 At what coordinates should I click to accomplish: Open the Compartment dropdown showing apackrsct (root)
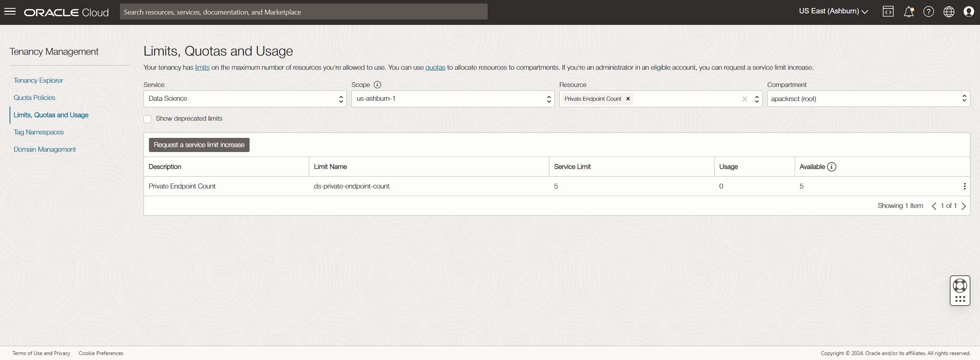[869, 99]
